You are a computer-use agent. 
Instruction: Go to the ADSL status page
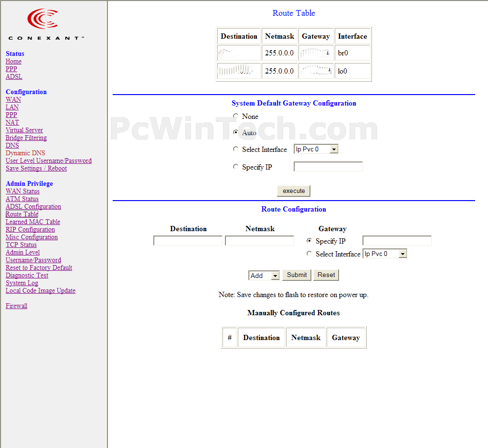coord(14,76)
